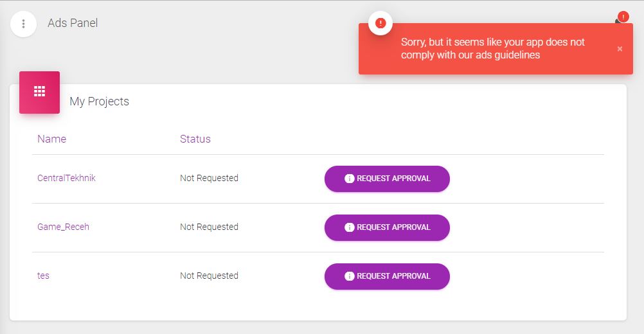Click the Status column header
The height and width of the screenshot is (334, 644).
click(x=195, y=139)
